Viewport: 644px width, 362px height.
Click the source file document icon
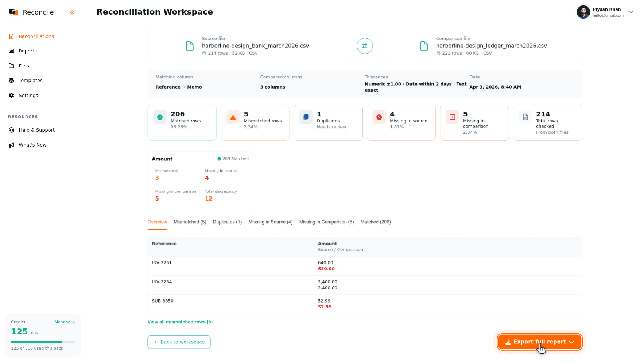[190, 46]
